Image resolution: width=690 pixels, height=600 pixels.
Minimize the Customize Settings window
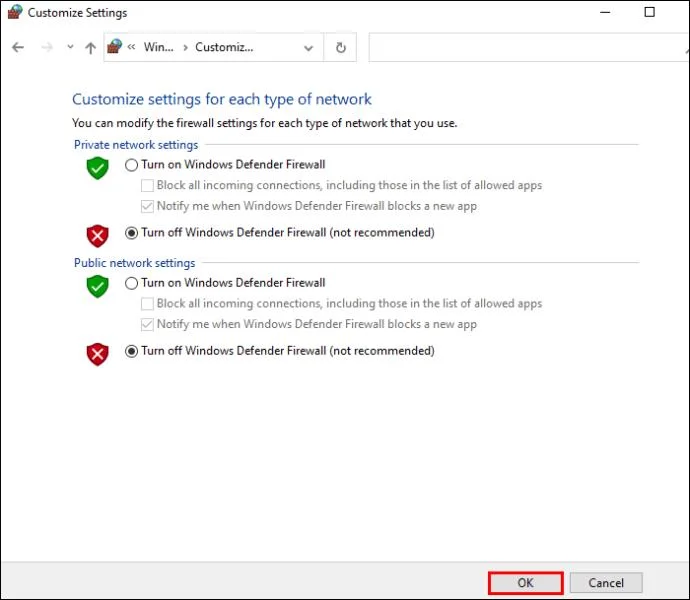[x=605, y=12]
